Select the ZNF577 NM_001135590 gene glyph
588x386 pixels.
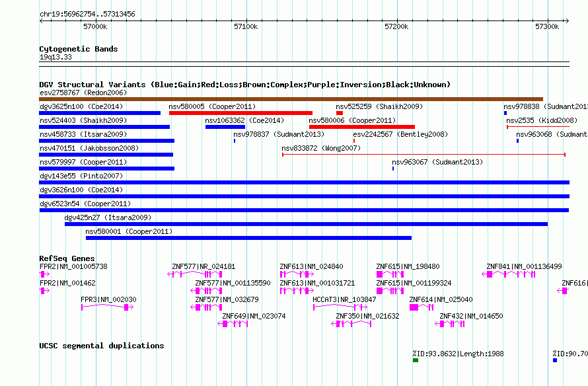pos(206,291)
